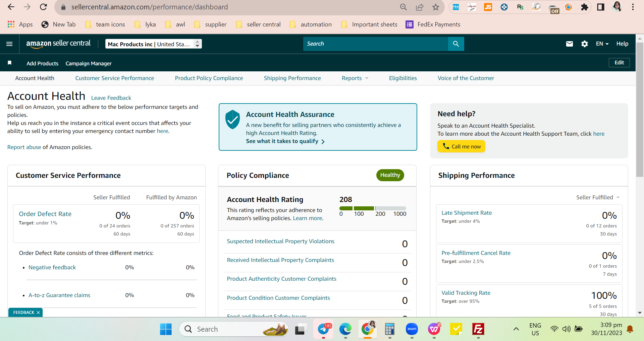Open the Order Defect Rate link
Image resolution: width=644 pixels, height=341 pixels.
tap(45, 214)
